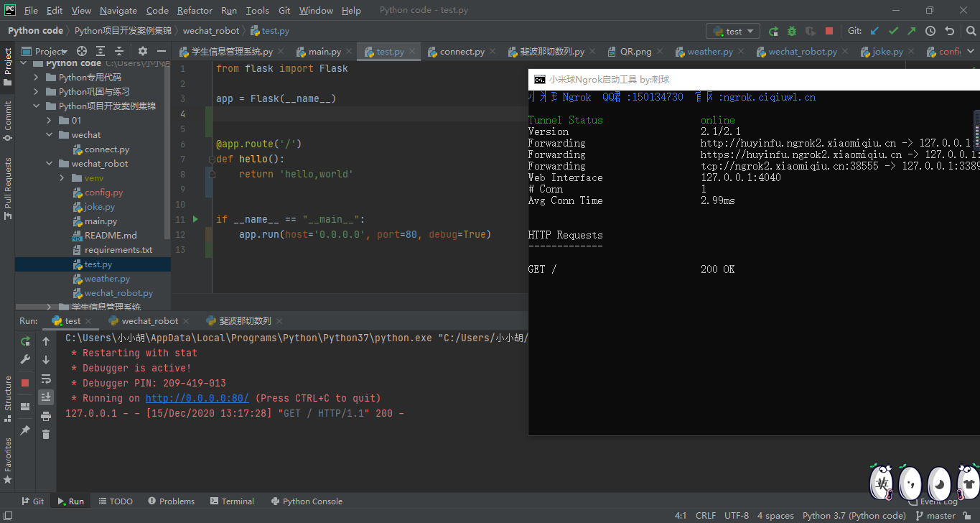This screenshot has width=980, height=523.
Task: Expand the Python巩固与练习 folder
Action: pyautogui.click(x=37, y=92)
